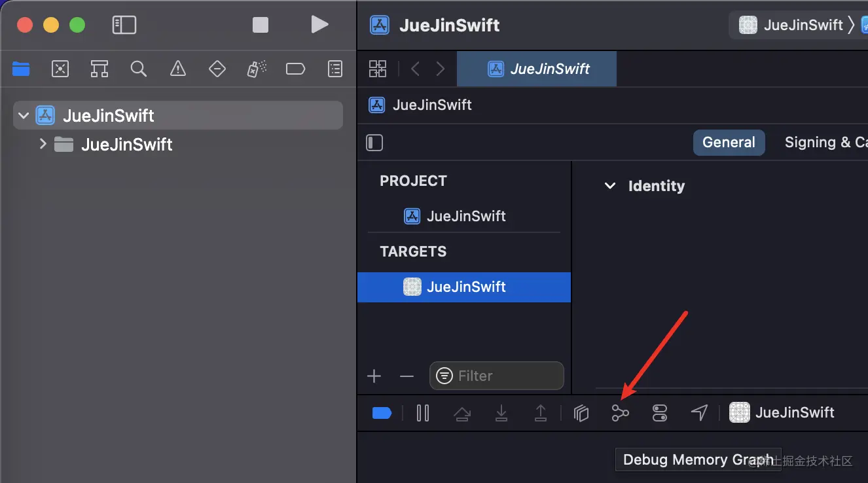The width and height of the screenshot is (868, 483).
Task: Stop the running app
Action: pos(261,25)
